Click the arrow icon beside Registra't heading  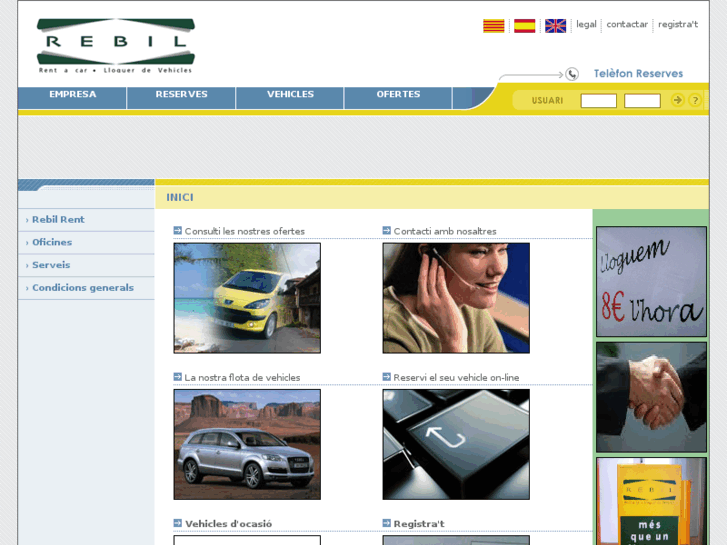tap(387, 523)
